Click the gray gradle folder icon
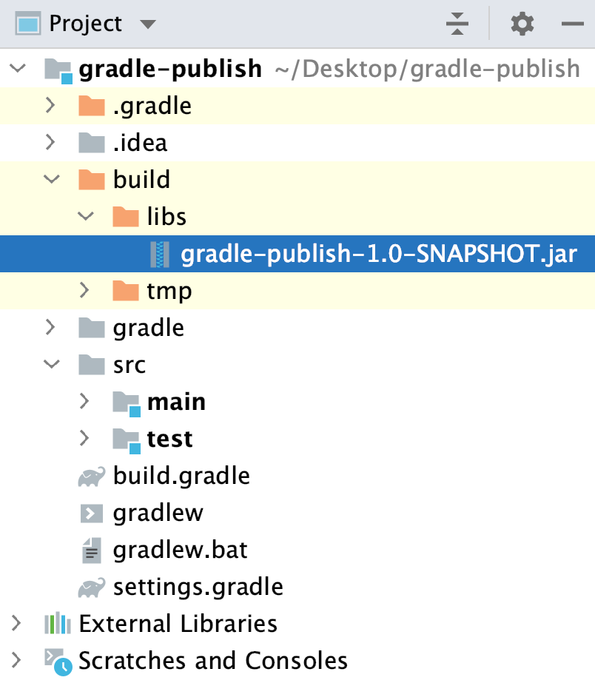 (x=92, y=328)
